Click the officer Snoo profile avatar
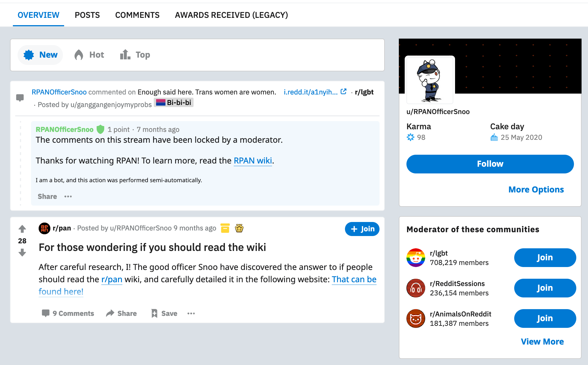The width and height of the screenshot is (588, 365). coord(430,80)
